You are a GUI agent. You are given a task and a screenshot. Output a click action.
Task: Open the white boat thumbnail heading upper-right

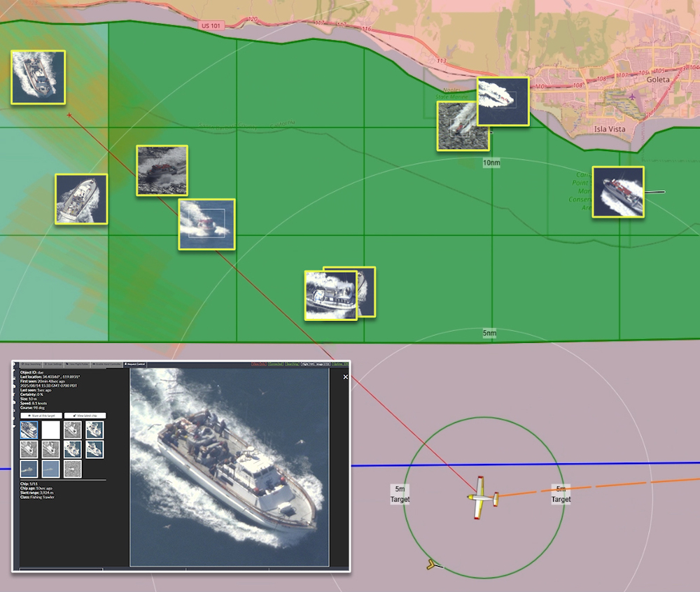tap(81, 199)
